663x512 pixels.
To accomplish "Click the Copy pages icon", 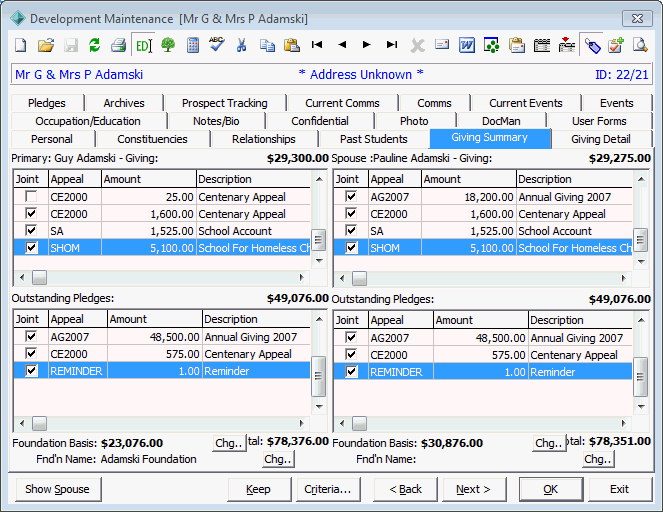I will (267, 45).
